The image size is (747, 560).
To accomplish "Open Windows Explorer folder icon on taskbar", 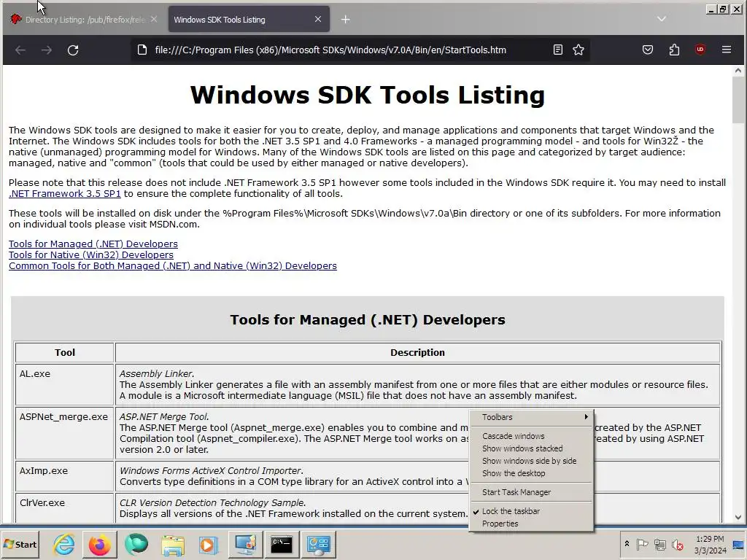I will (x=172, y=544).
